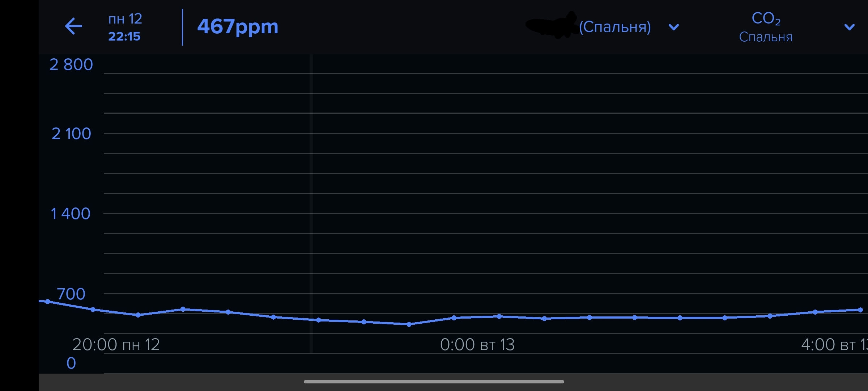Tap the 2 800 y-axis label
Image resolution: width=868 pixels, height=391 pixels.
[x=71, y=65]
